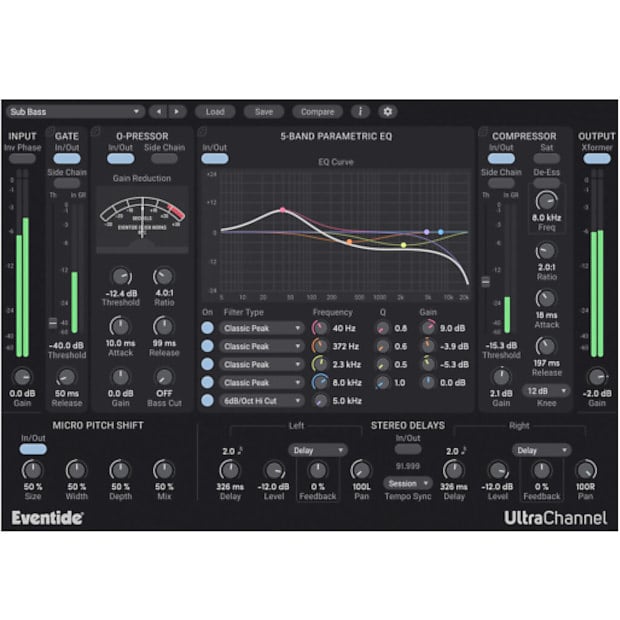Disable the 40 Hz EQ band On button
The image size is (620, 620).
[208, 328]
